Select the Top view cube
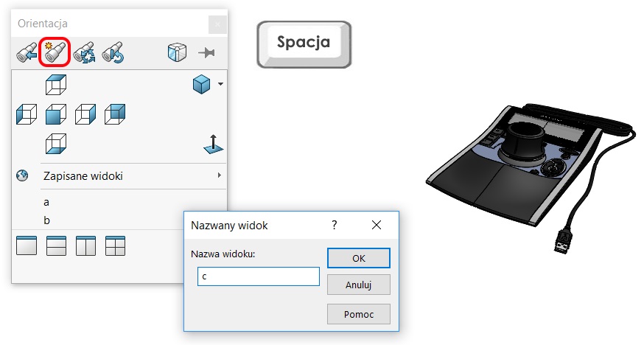 coord(56,85)
